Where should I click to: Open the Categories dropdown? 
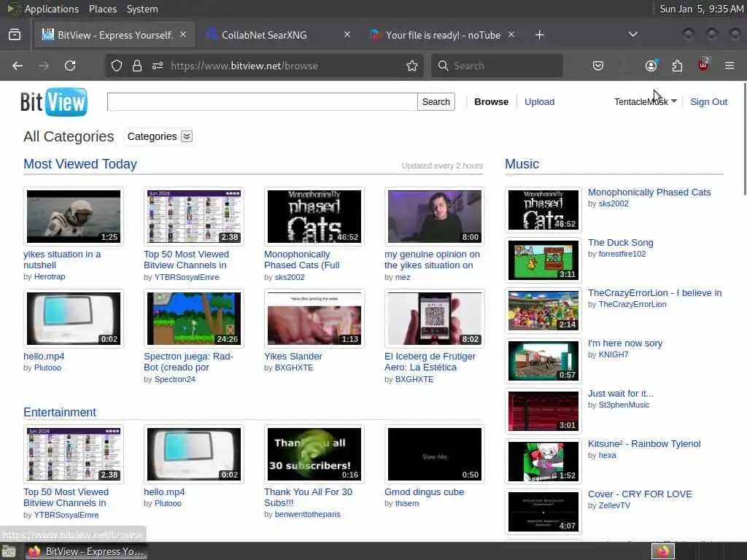160,136
